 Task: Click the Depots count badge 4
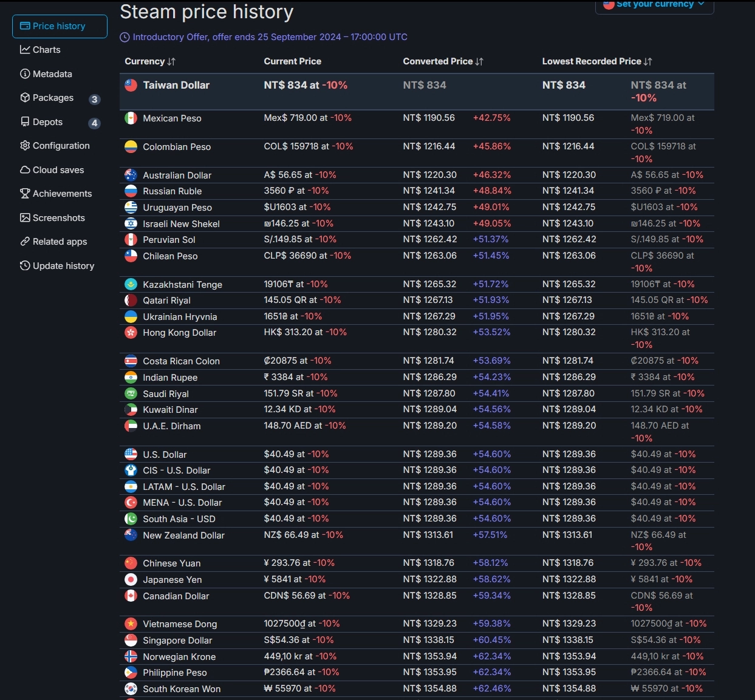click(94, 123)
